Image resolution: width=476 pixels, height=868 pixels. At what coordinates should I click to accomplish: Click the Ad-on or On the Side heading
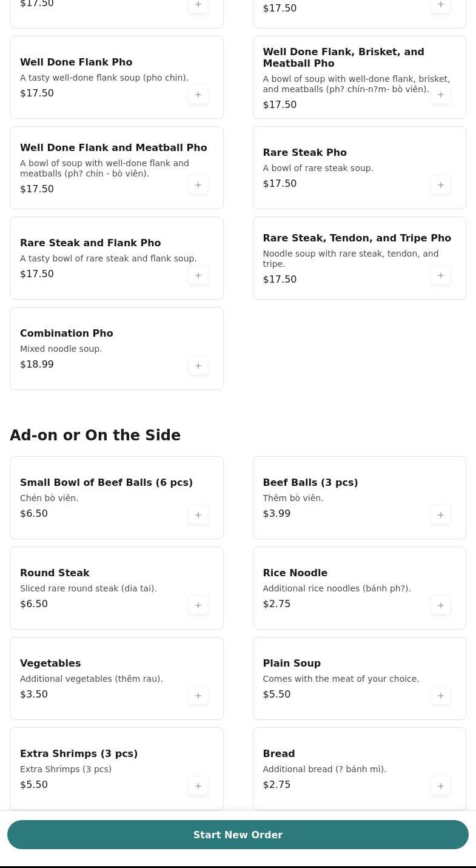click(95, 436)
